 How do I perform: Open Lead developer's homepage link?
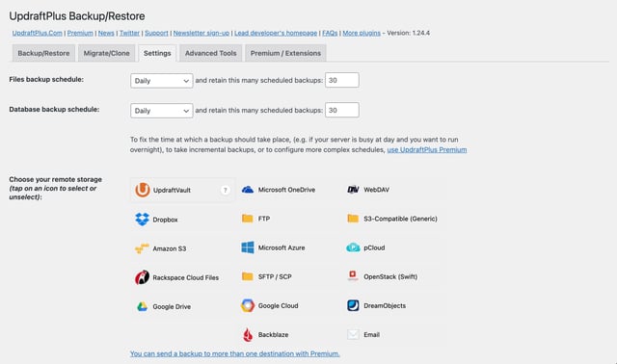[276, 33]
